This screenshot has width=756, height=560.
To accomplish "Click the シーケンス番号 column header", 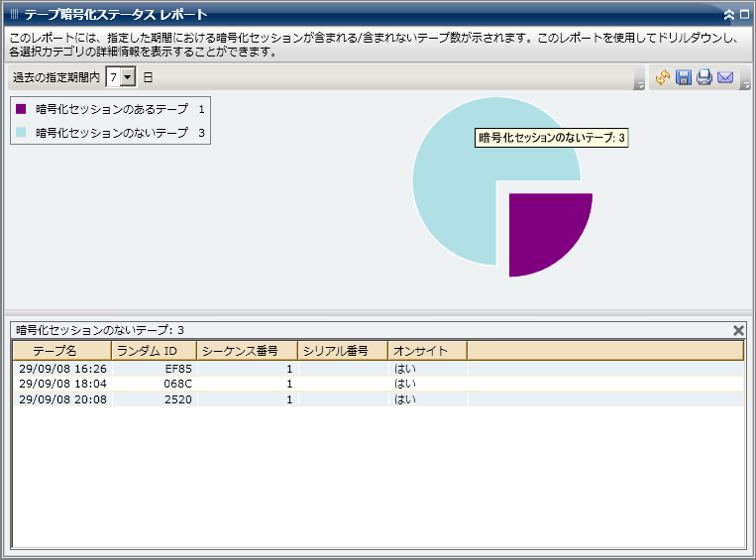I will [x=246, y=351].
